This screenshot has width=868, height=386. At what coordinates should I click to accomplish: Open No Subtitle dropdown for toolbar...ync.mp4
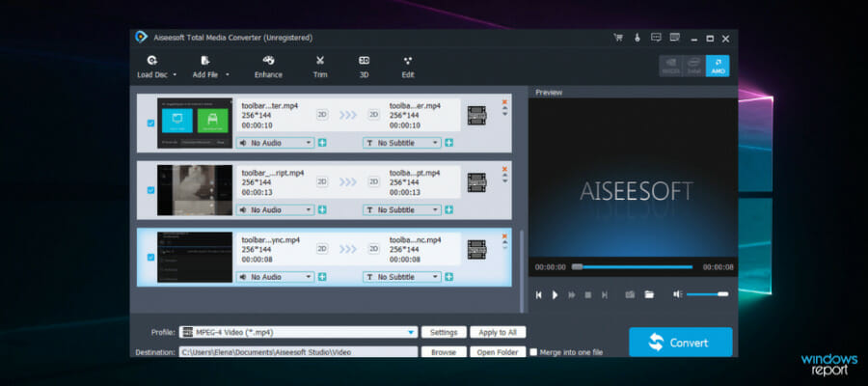click(x=402, y=277)
